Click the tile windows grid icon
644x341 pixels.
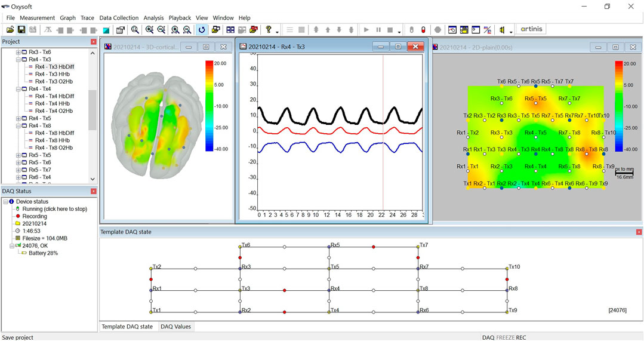pos(230,30)
